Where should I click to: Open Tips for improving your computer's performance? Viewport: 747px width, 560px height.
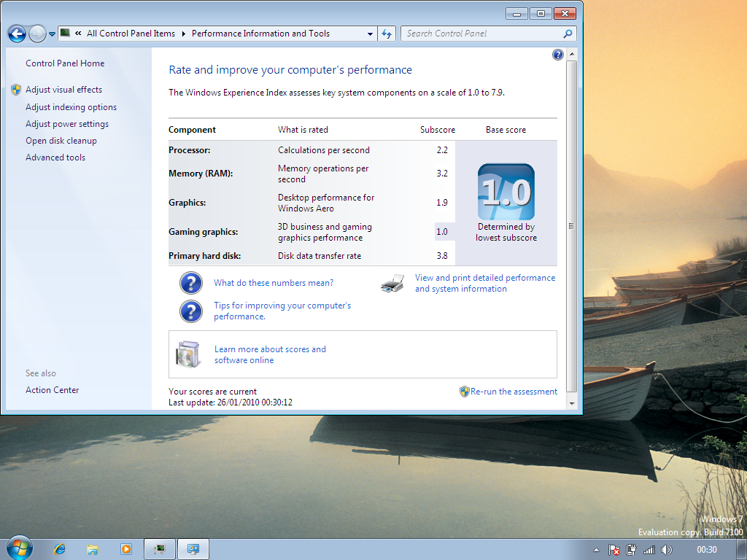click(282, 311)
